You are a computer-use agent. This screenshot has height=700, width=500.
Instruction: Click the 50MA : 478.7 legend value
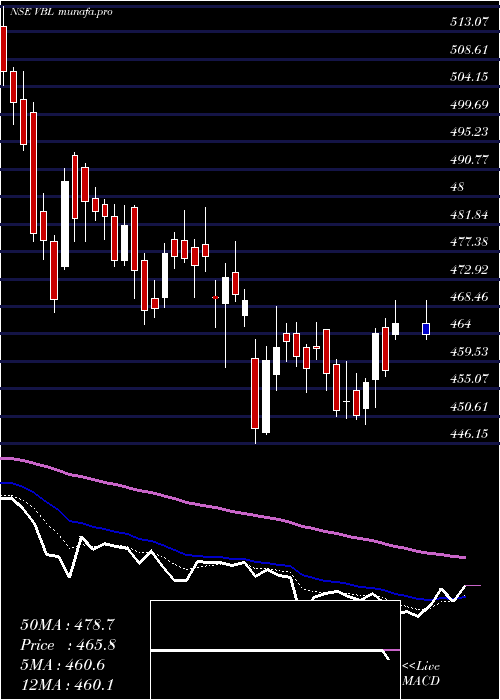pyautogui.click(x=68, y=625)
